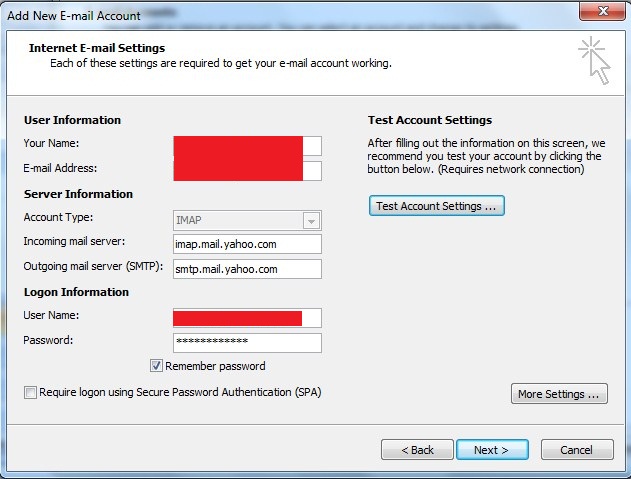Click the User Information heading

point(72,120)
